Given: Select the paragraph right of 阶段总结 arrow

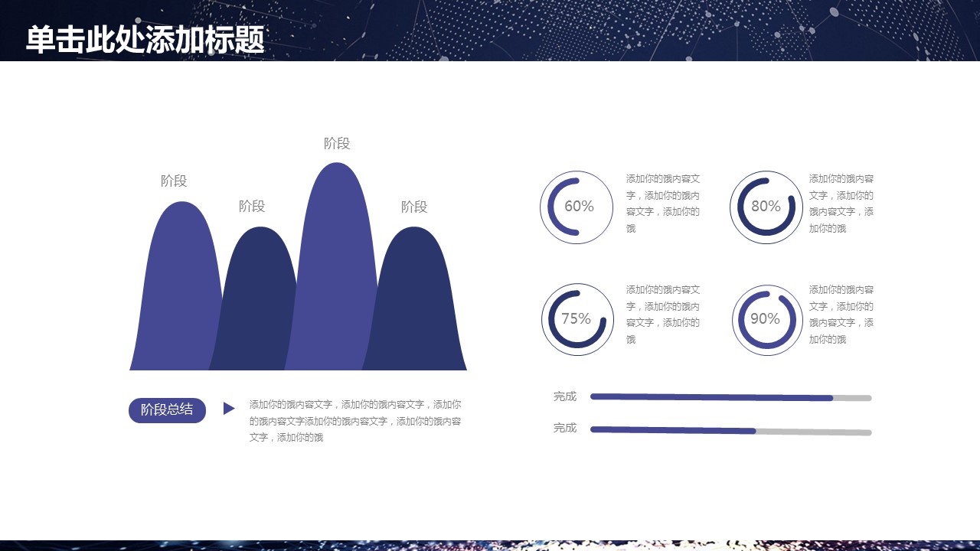Looking at the screenshot, I should (355, 421).
